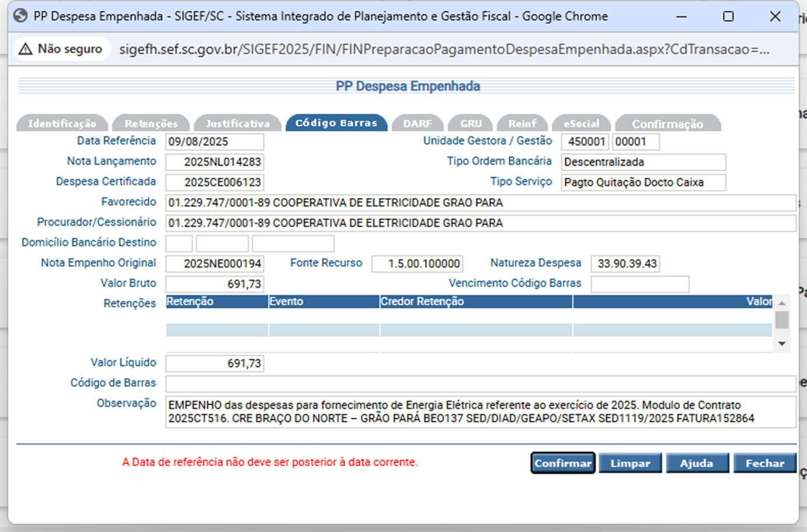Open the Reinf tab
Screen dimensions: 807x532
click(522, 124)
